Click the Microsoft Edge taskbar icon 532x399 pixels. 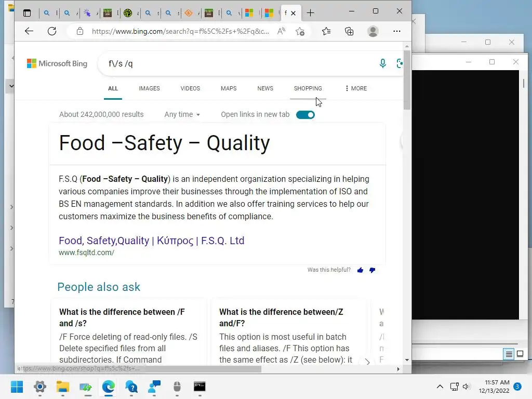[109, 387]
